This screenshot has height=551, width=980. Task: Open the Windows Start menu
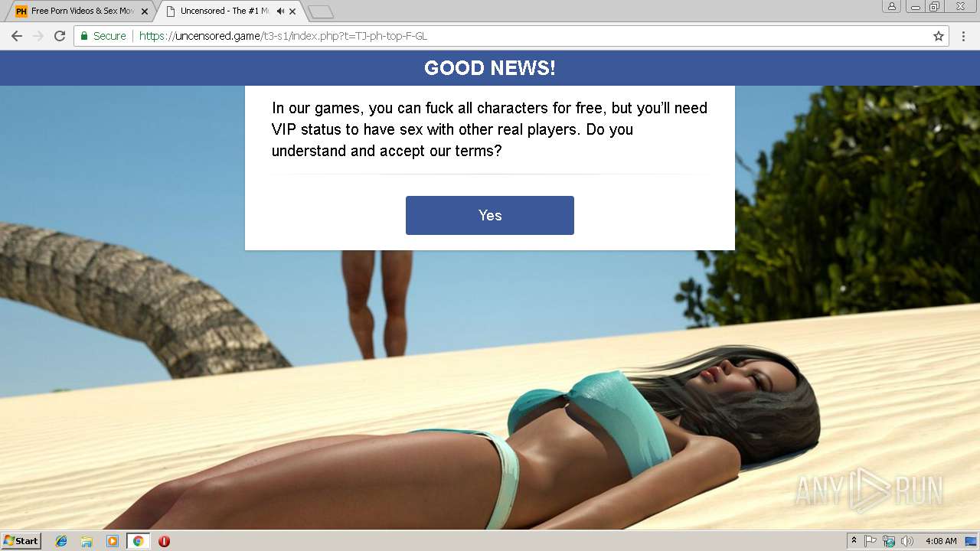click(x=21, y=540)
